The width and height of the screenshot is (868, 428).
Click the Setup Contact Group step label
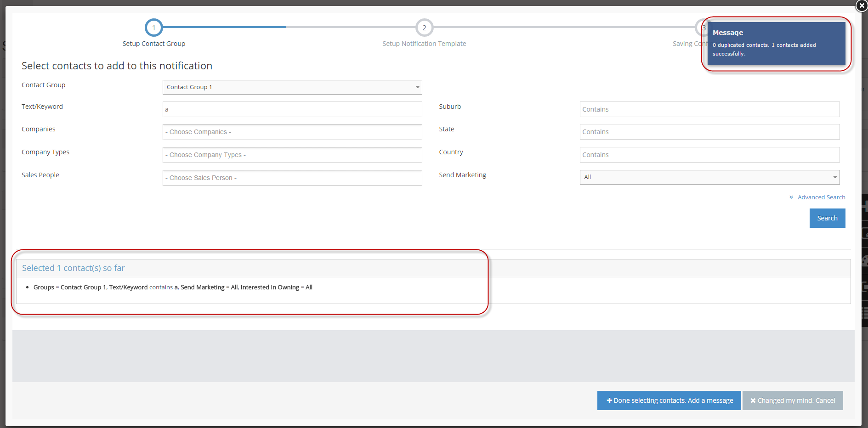153,44
